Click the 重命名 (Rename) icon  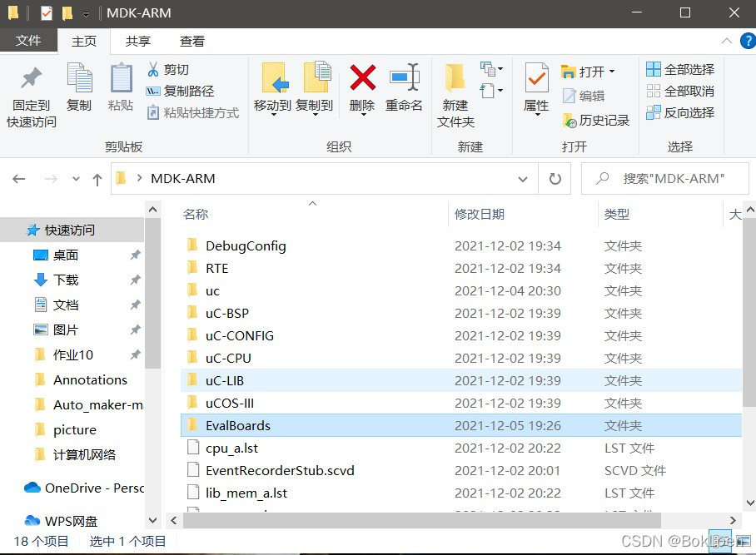tap(404, 90)
